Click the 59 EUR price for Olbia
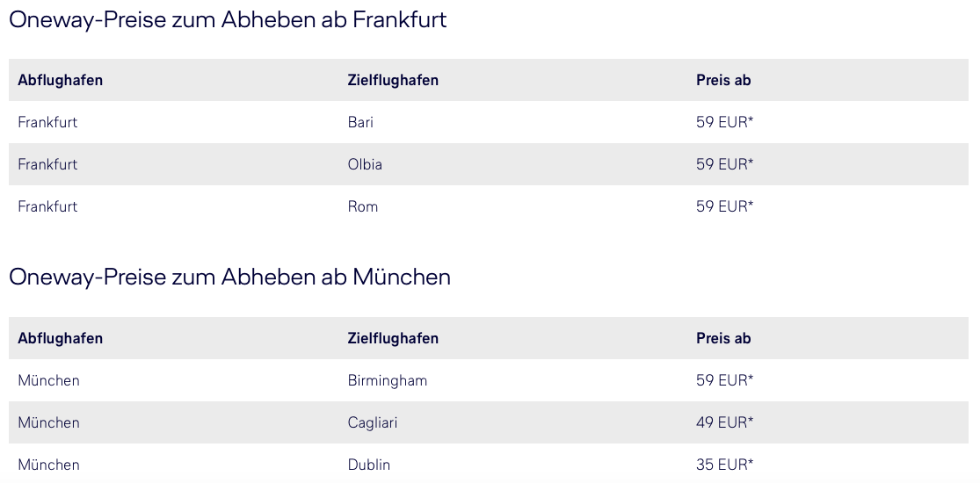The image size is (980, 483). [725, 164]
